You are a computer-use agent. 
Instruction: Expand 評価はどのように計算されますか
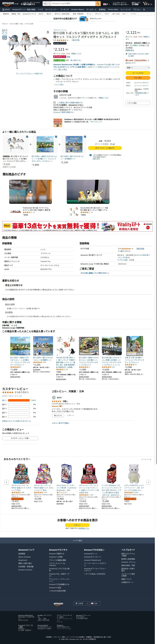pyautogui.click(x=17, y=421)
